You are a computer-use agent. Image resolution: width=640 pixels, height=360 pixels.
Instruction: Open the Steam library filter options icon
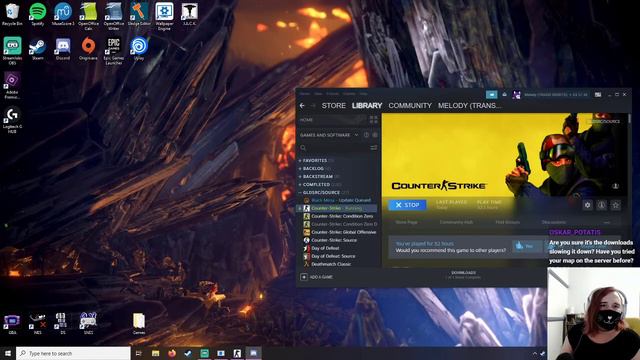point(373,148)
